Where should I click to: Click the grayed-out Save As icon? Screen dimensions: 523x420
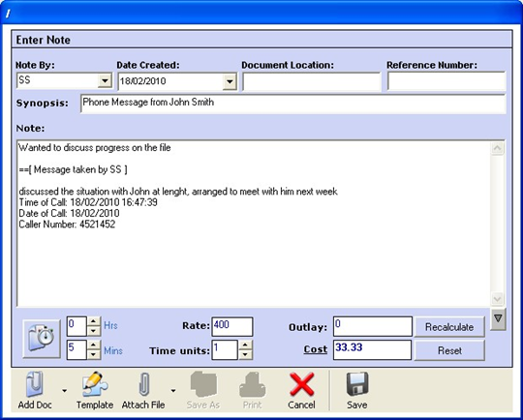pos(203,384)
